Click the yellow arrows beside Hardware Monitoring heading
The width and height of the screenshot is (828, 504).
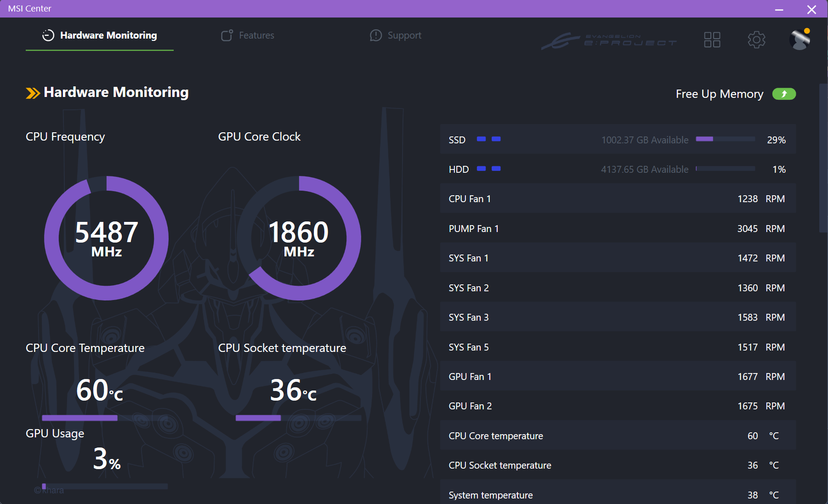[33, 93]
